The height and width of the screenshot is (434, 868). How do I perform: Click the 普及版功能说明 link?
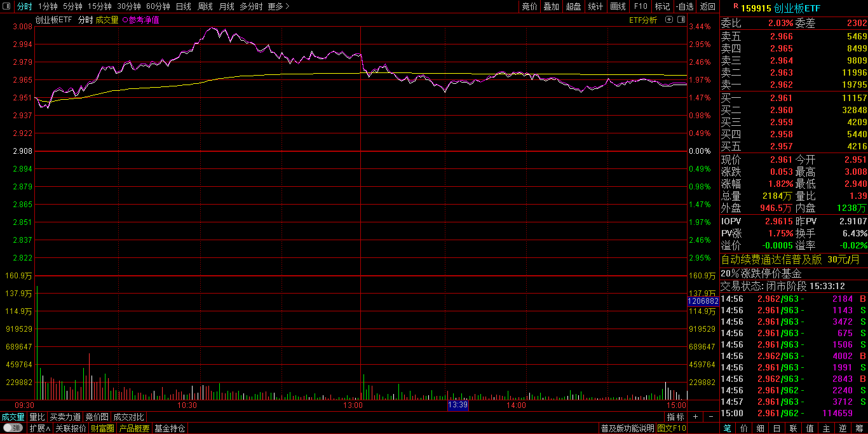tap(627, 428)
